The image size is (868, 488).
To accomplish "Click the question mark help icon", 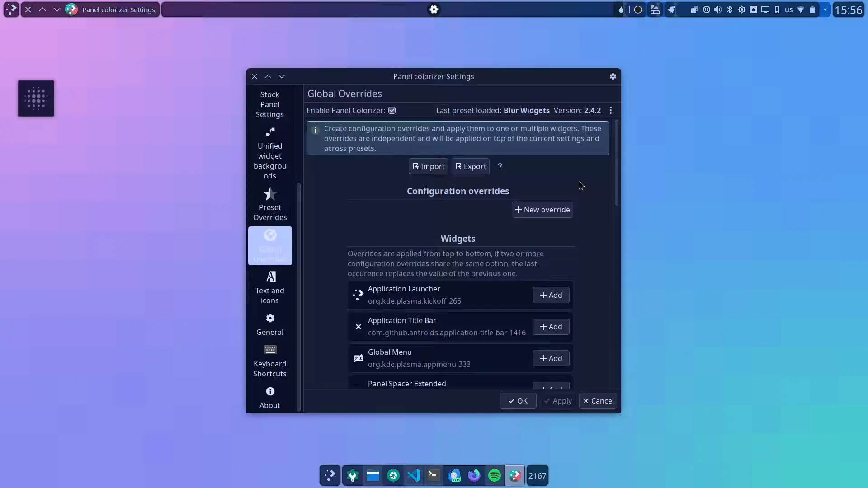I will click(x=500, y=166).
